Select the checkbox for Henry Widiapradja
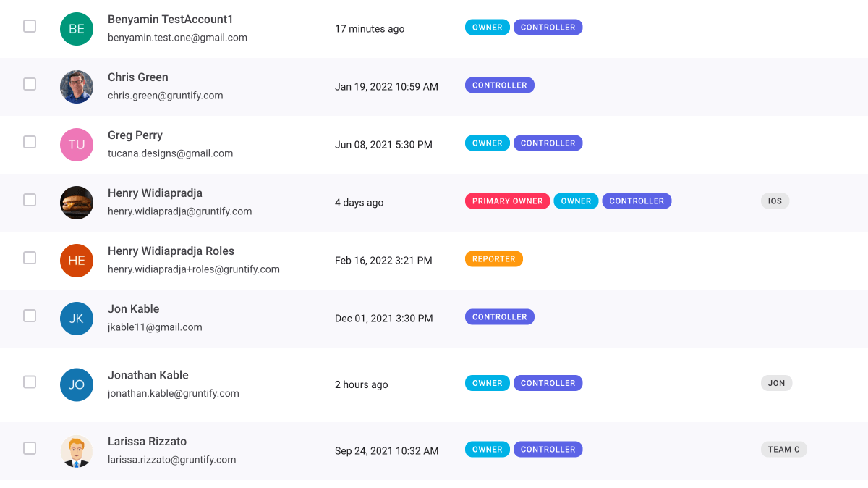The height and width of the screenshot is (488, 868). (29, 198)
